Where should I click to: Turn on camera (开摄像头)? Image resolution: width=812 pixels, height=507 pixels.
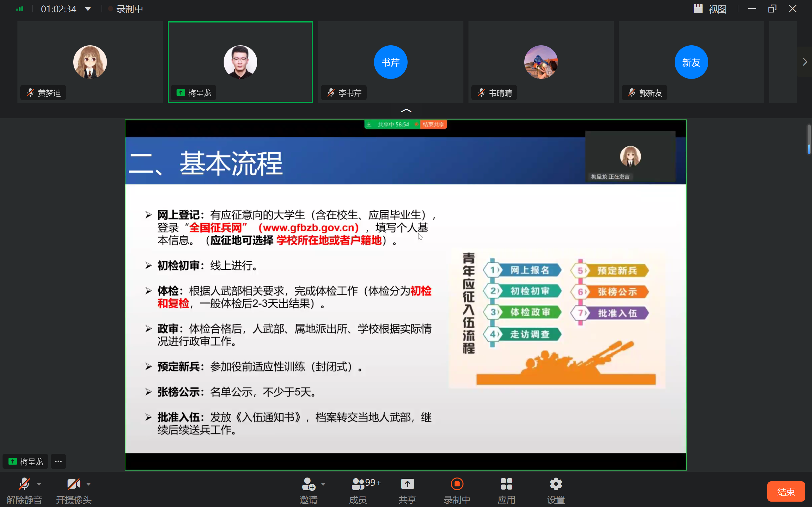click(74, 484)
